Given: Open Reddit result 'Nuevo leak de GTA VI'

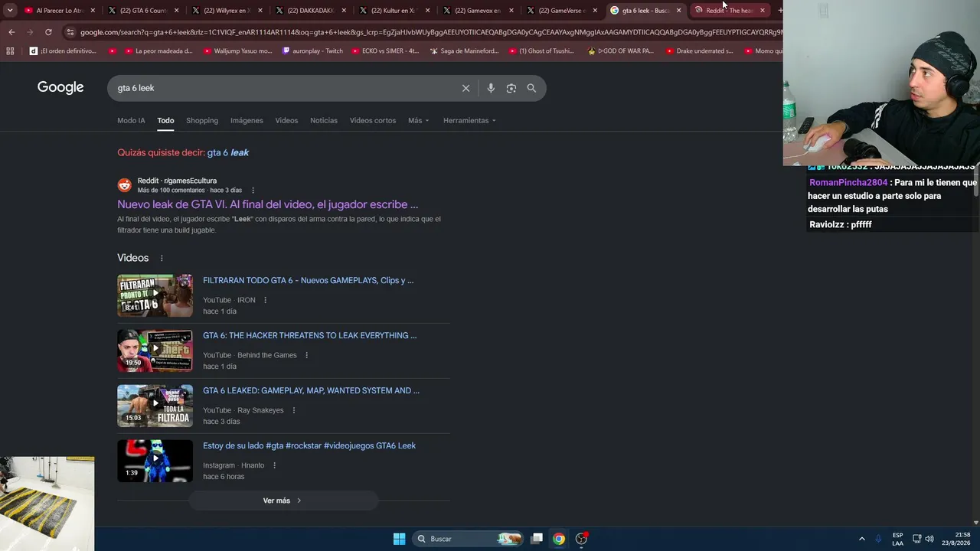Looking at the screenshot, I should point(268,204).
